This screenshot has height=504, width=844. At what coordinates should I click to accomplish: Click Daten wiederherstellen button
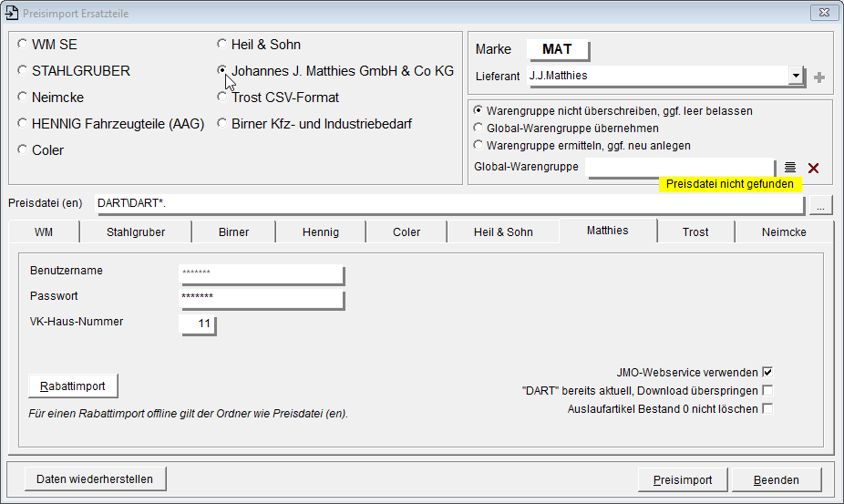[x=95, y=479]
